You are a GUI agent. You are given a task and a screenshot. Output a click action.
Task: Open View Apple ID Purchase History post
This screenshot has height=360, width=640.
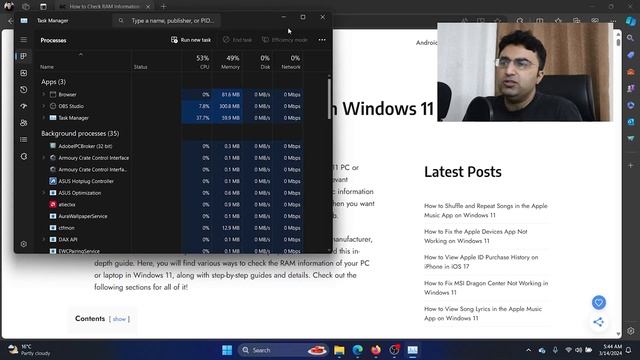point(481,262)
